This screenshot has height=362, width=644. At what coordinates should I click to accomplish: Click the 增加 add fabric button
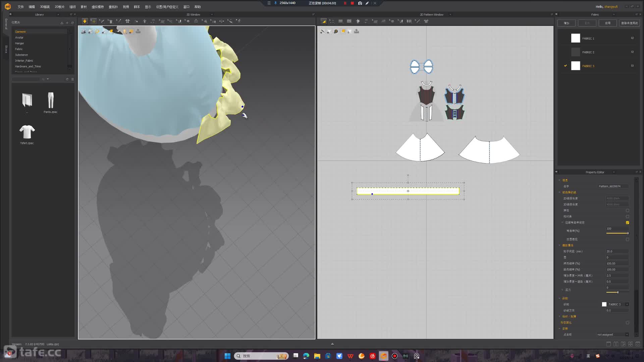[567, 23]
